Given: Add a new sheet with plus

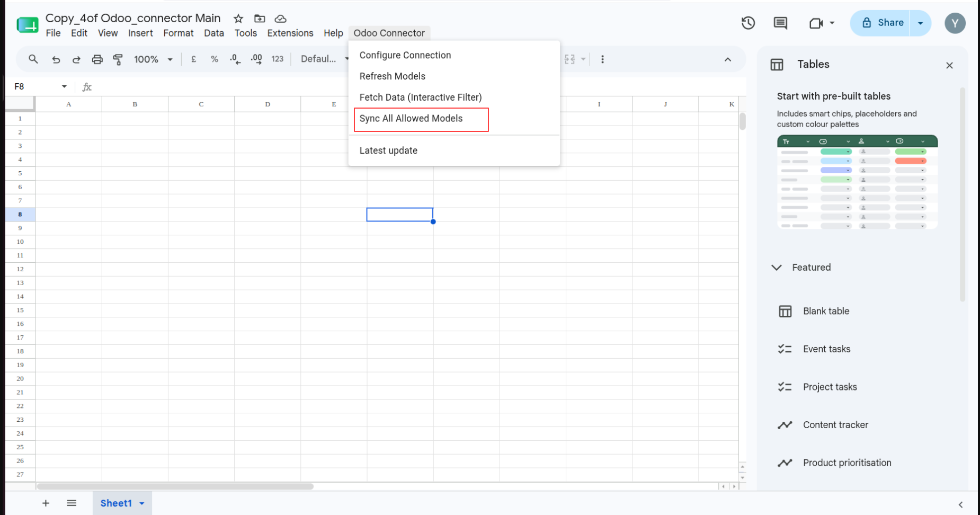Looking at the screenshot, I should point(46,503).
